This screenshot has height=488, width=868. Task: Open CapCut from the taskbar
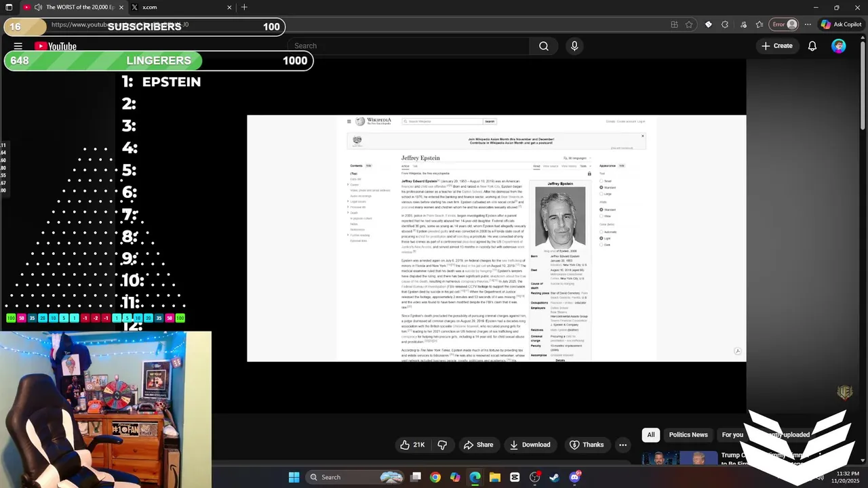515,477
